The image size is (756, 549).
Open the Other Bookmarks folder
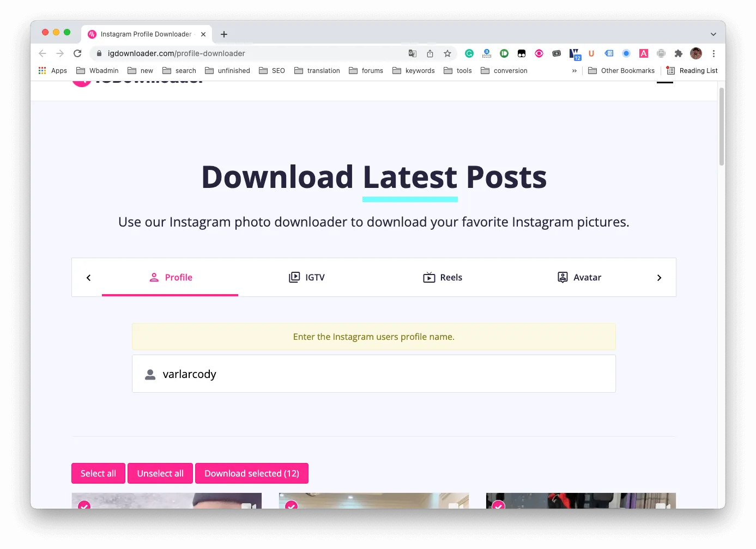click(621, 71)
